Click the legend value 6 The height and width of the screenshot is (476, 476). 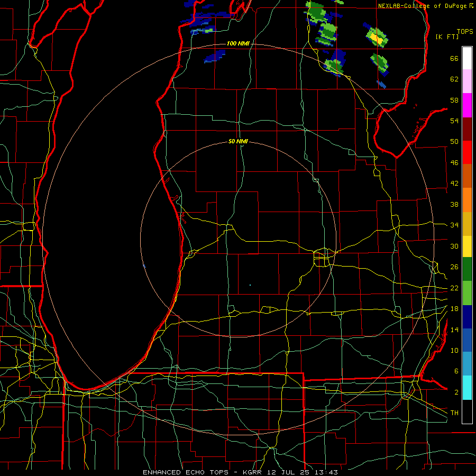456,371
